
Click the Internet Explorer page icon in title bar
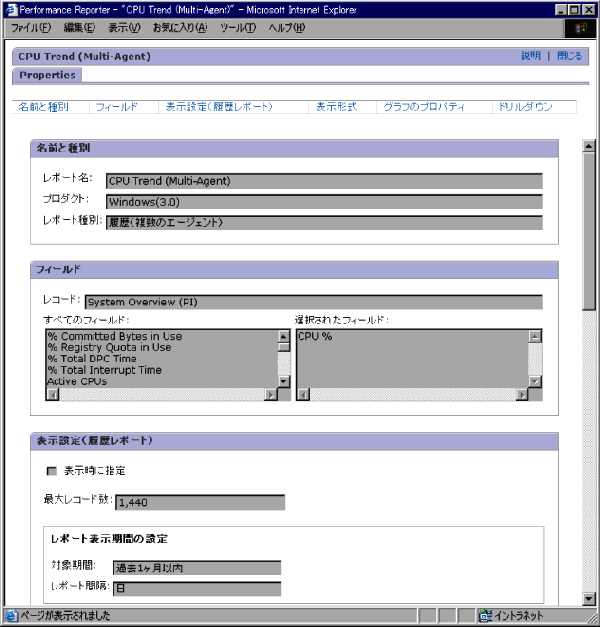pos(12,10)
